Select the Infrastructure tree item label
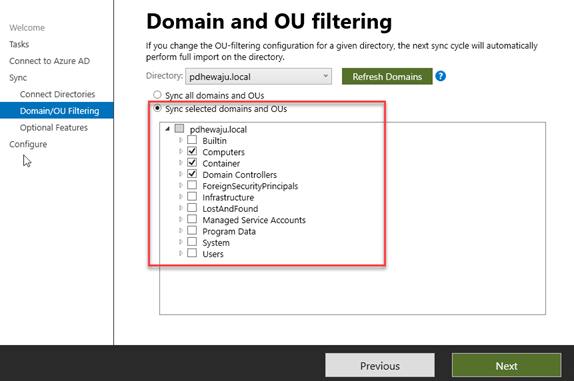The image size is (574, 381). tap(228, 197)
